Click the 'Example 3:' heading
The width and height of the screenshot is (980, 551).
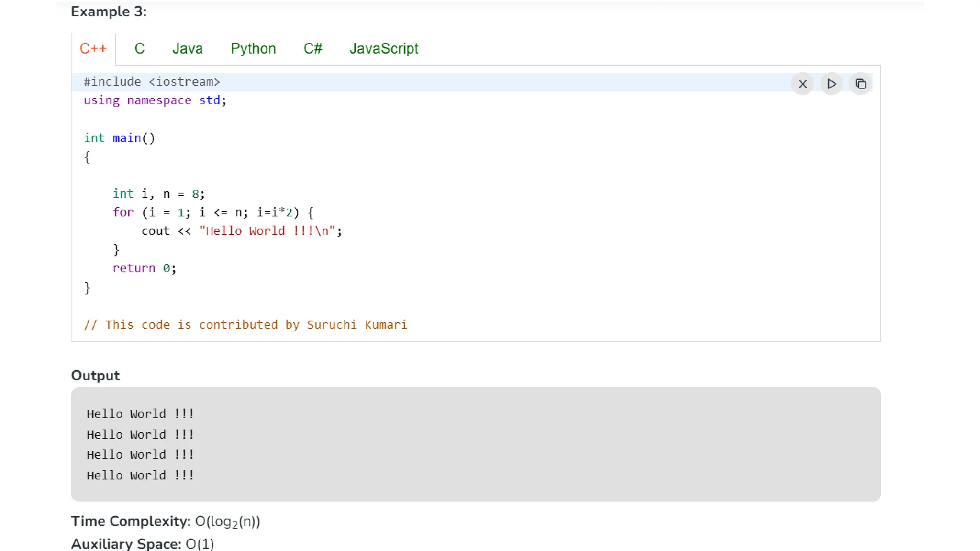(x=109, y=11)
